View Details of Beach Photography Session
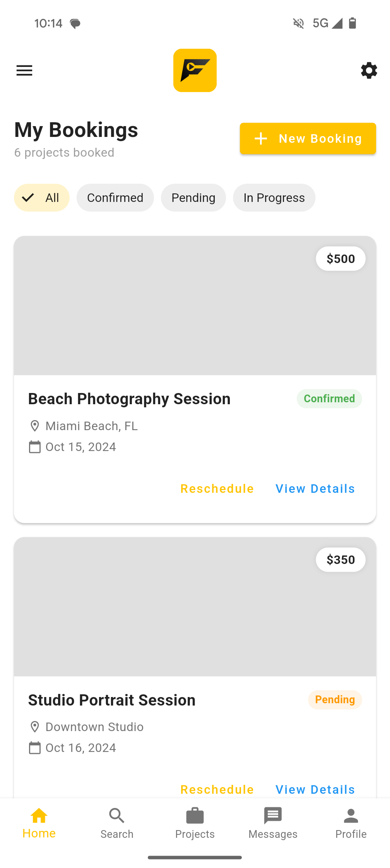Viewport: 390px width, 868px height. 315,489
